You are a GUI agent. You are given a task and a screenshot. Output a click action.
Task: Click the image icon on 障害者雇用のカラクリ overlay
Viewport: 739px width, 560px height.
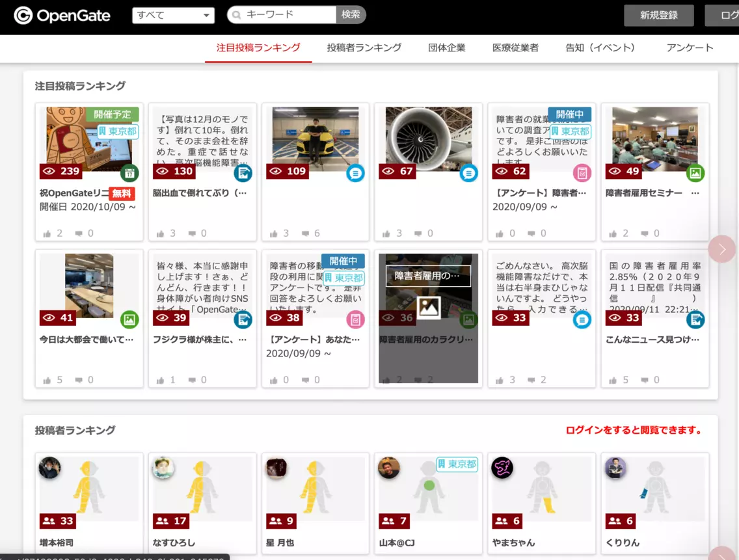coord(429,307)
